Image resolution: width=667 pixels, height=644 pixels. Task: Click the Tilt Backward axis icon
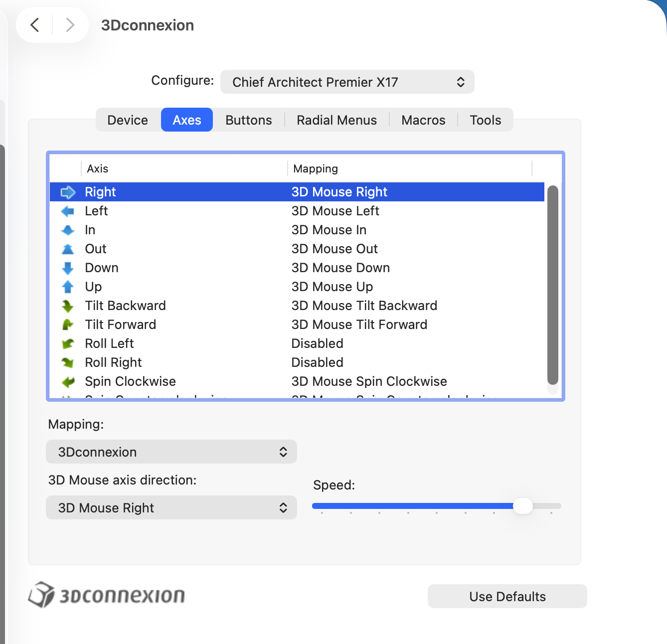68,306
